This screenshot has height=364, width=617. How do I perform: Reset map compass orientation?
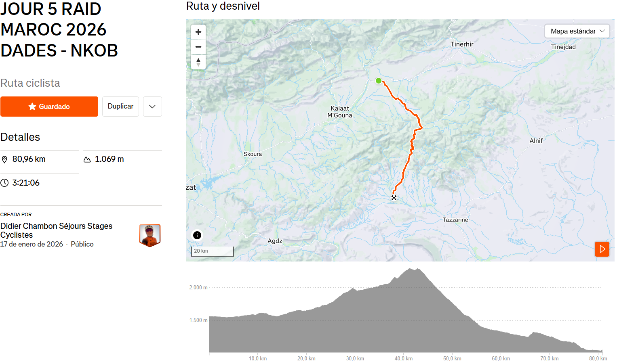tap(198, 62)
